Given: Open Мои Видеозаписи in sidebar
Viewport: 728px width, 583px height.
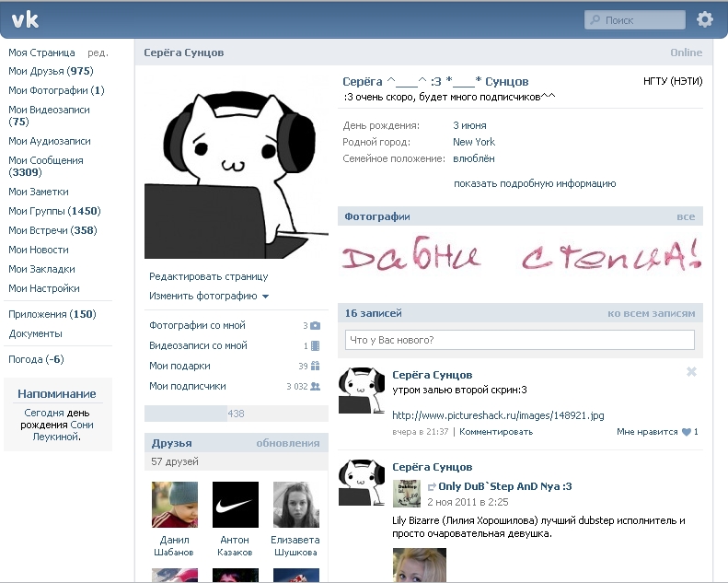Looking at the screenshot, I should [x=49, y=116].
